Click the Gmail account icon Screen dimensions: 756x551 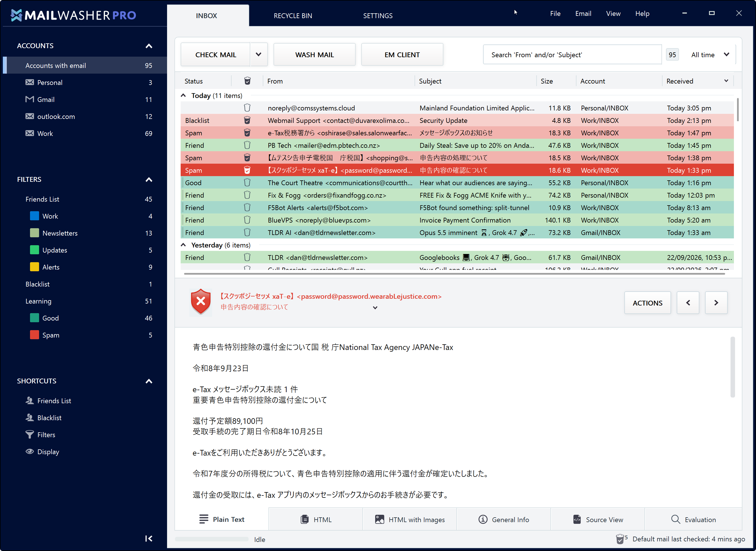pyautogui.click(x=30, y=99)
